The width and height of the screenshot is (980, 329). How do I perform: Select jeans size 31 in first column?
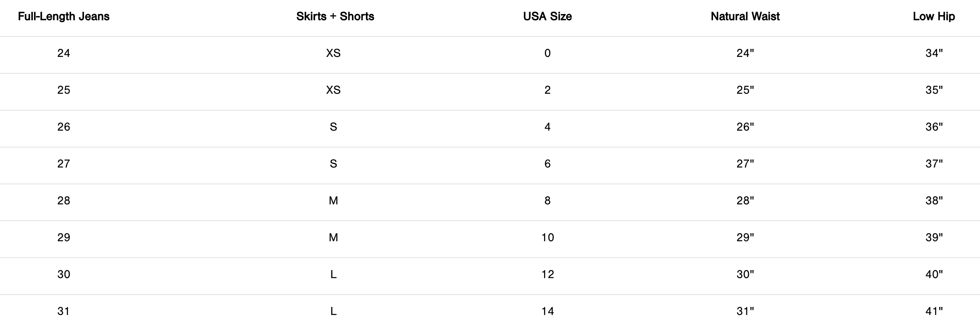point(64,311)
